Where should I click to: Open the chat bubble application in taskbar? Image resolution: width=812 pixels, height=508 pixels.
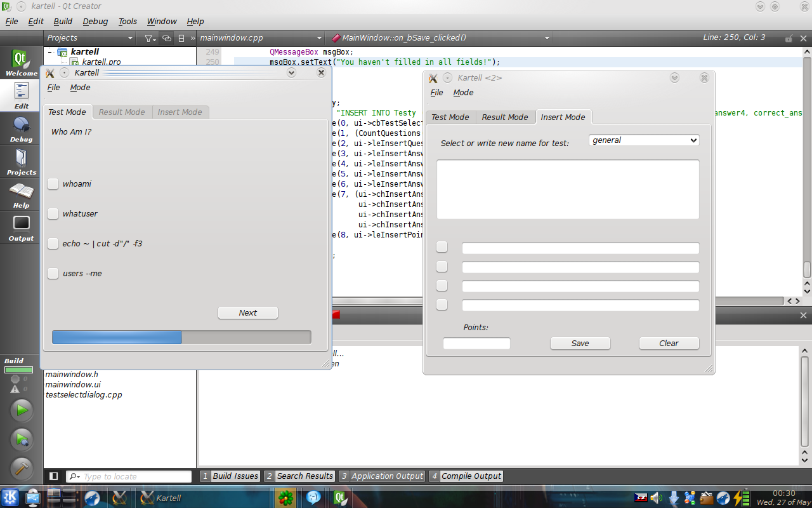[x=313, y=497]
